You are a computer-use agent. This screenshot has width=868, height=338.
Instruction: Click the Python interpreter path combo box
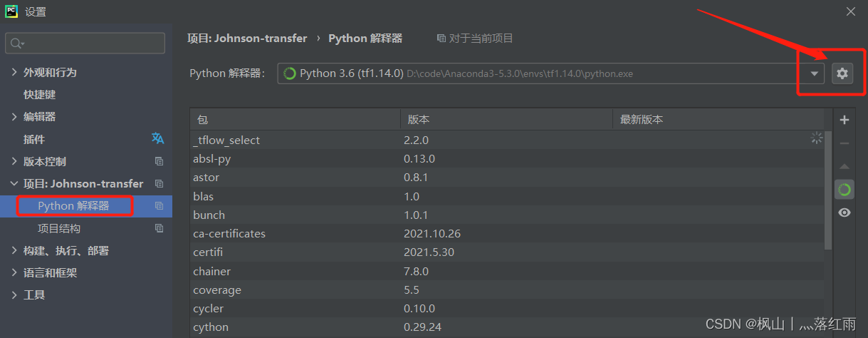tap(550, 73)
